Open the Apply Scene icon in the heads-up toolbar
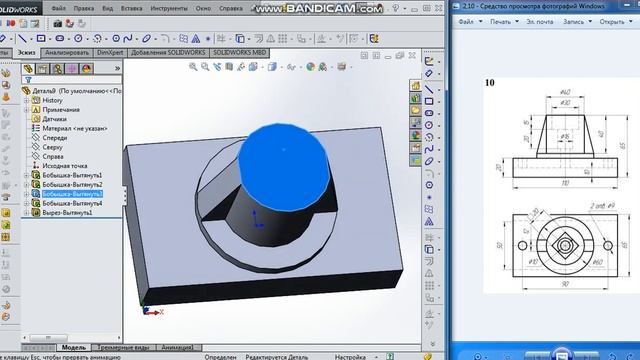Image resolution: width=640 pixels, height=360 pixels. (322, 67)
